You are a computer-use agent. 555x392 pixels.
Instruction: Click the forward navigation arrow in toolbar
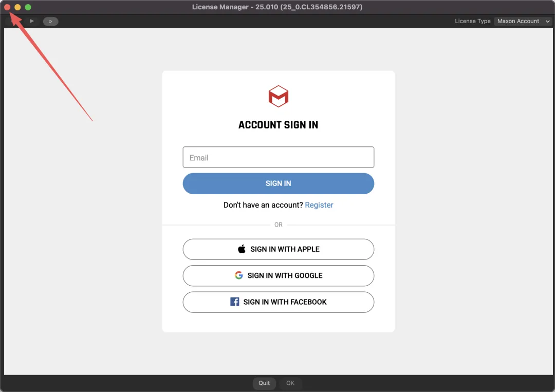pos(32,21)
